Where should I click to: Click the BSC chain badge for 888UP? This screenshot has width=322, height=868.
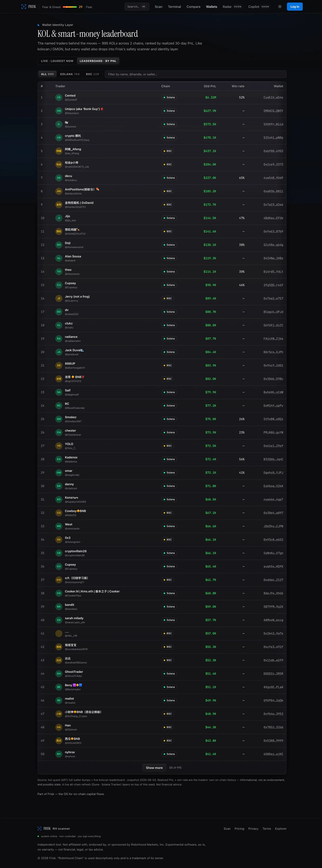168,365
